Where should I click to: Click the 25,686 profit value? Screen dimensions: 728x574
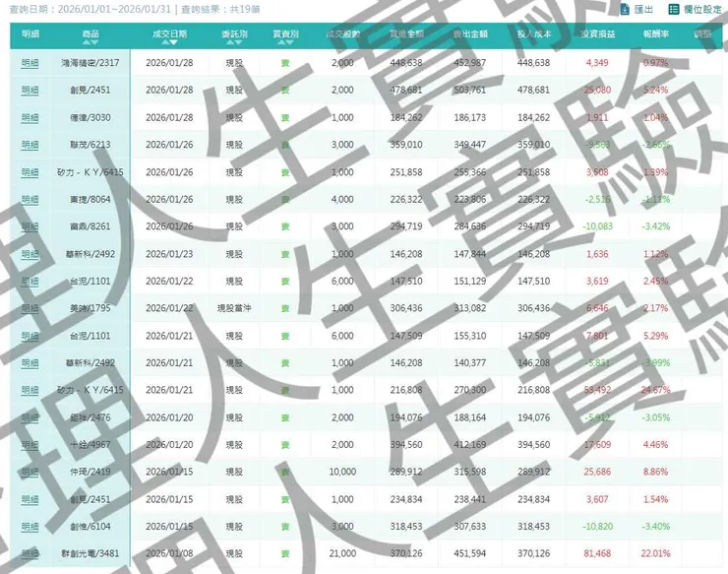click(597, 472)
